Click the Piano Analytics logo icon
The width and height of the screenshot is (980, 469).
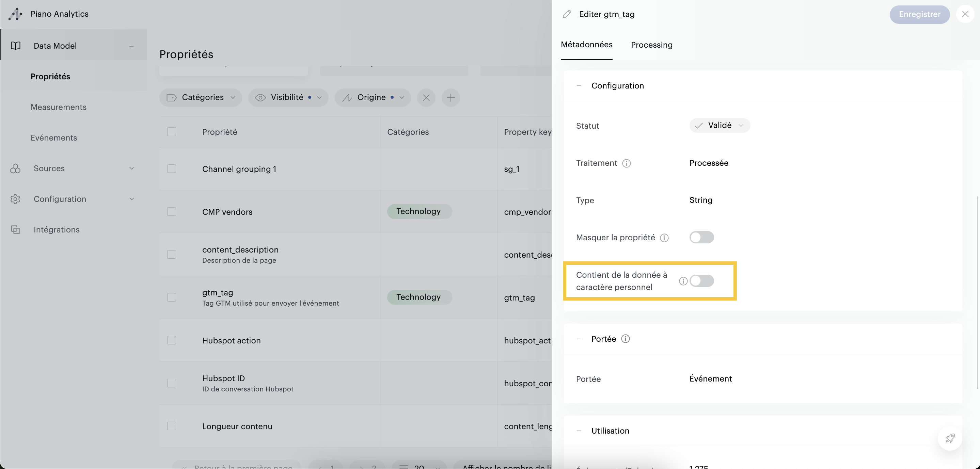point(15,14)
